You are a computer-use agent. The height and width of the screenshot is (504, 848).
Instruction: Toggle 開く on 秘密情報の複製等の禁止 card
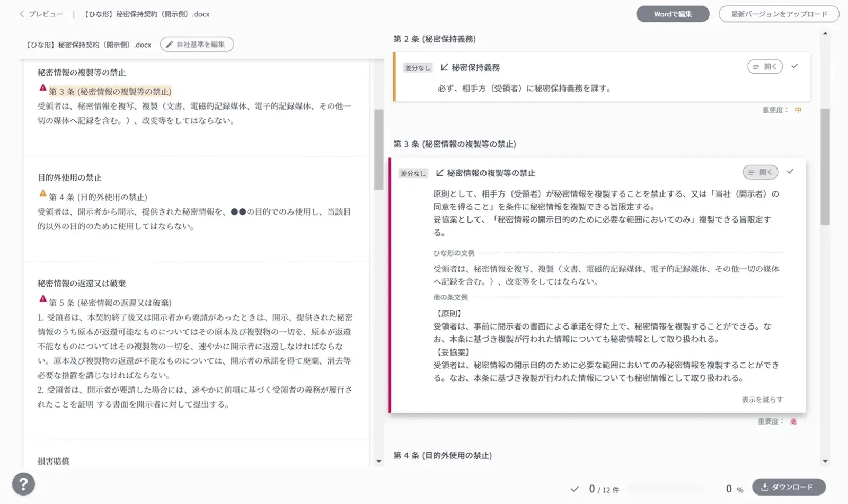(x=760, y=172)
